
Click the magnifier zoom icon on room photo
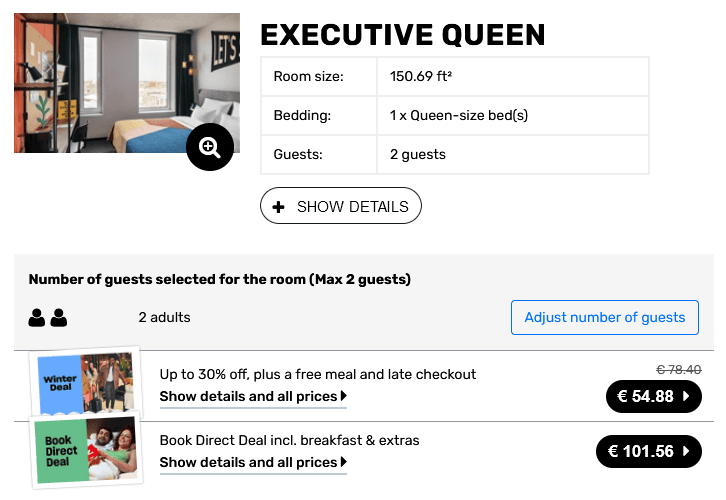(x=210, y=148)
